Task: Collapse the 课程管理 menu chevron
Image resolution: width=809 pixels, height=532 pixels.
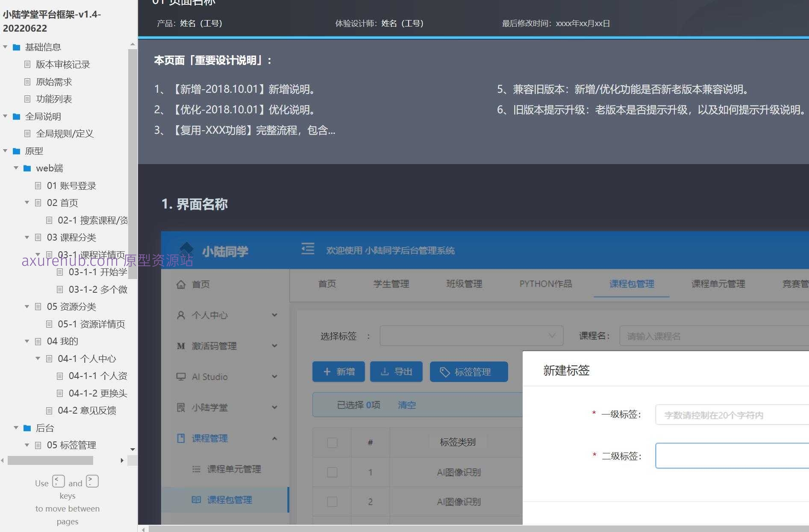Action: tap(275, 438)
